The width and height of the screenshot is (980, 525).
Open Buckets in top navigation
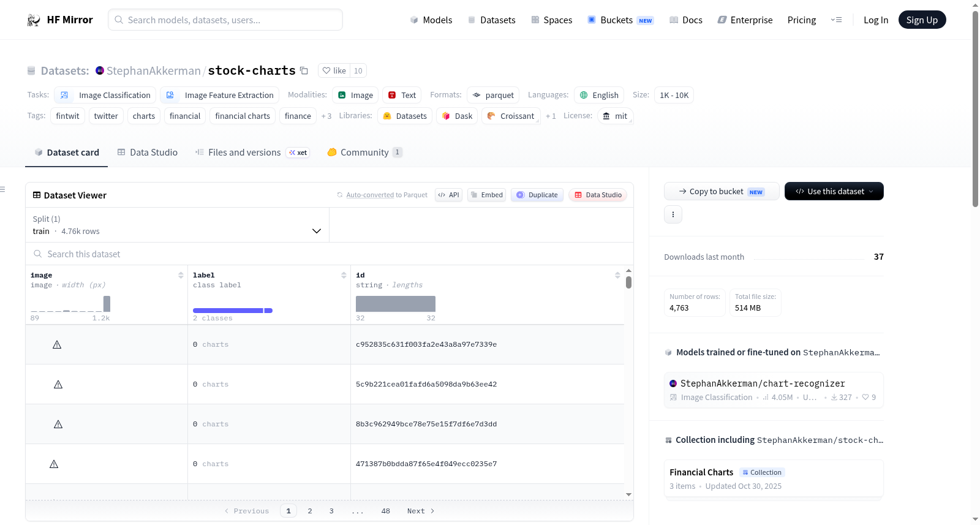(620, 20)
